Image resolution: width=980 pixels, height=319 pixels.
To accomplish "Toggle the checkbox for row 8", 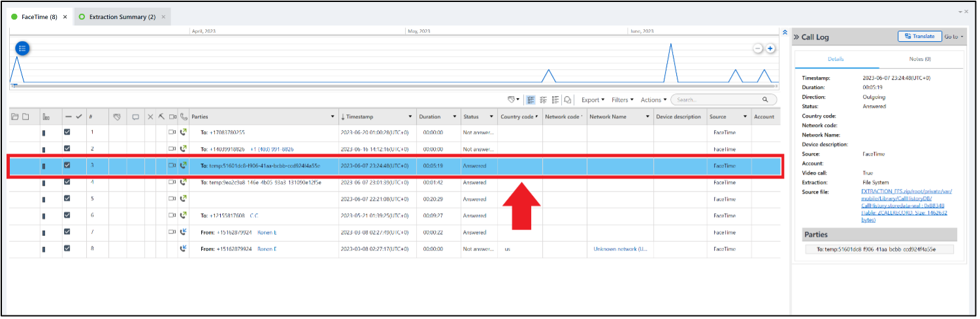I will coord(67,248).
